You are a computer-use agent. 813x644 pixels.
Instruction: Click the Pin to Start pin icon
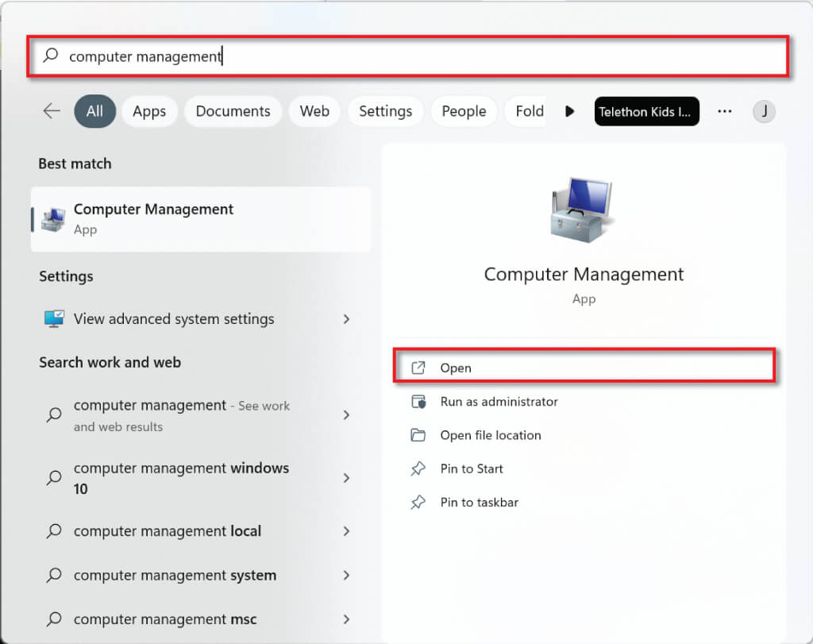pyautogui.click(x=418, y=469)
